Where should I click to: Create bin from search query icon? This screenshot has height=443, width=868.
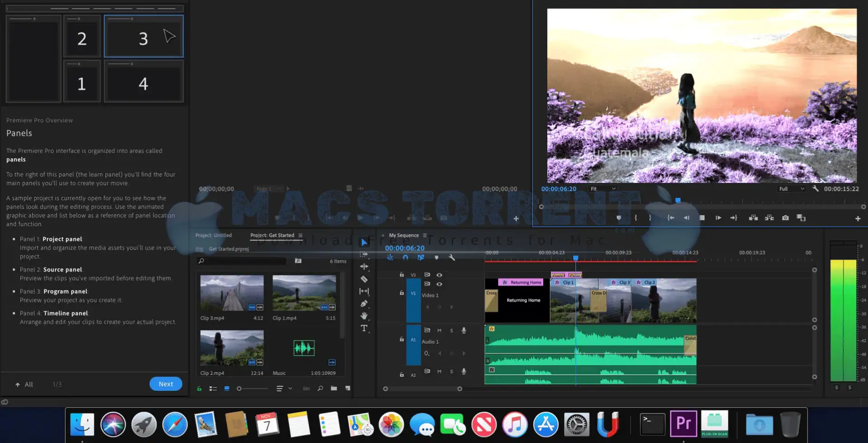click(x=298, y=261)
